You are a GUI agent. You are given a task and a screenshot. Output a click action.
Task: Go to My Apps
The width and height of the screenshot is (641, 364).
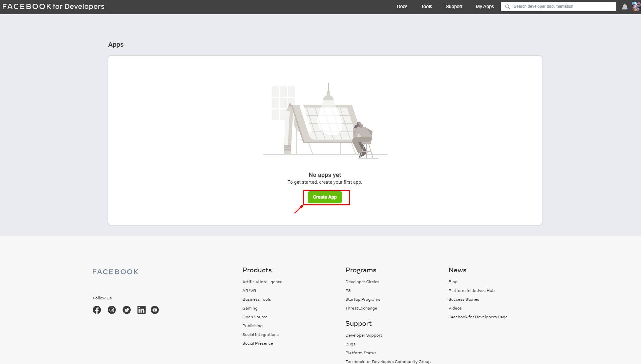(485, 6)
